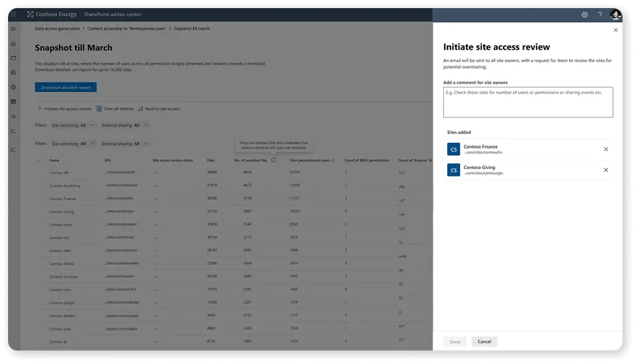Open the user account avatar
This screenshot has height=364, width=636.
(x=616, y=15)
